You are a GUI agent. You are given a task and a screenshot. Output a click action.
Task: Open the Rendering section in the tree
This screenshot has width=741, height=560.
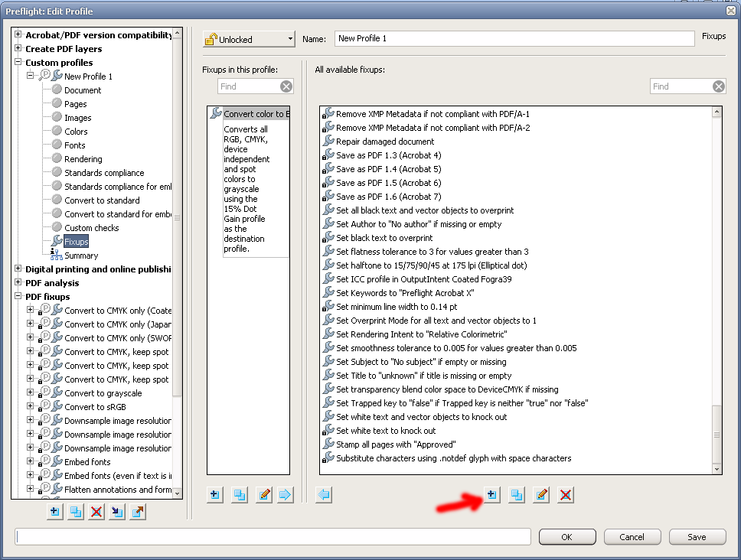tap(83, 159)
